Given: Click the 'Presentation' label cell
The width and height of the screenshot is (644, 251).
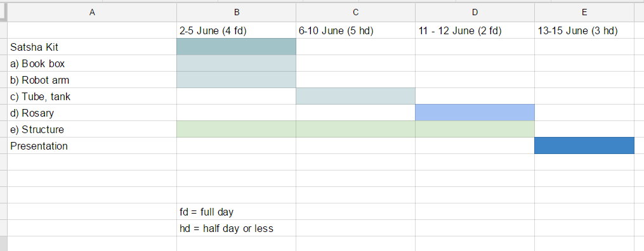Looking at the screenshot, I should pos(92,146).
